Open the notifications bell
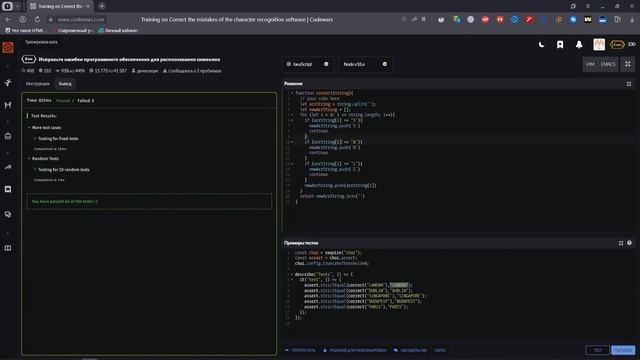This screenshot has height=360, width=640. tap(579, 44)
